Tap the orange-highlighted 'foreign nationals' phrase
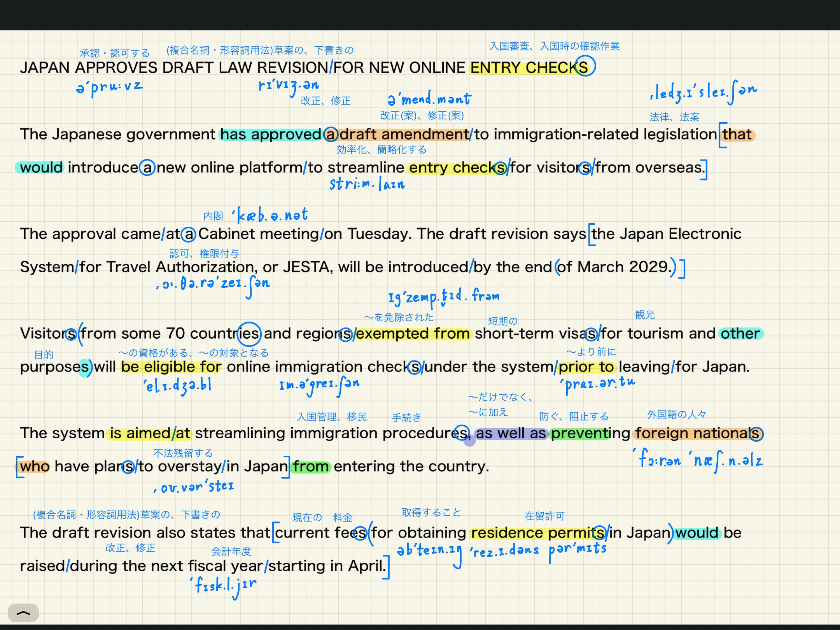840x630 pixels. tap(697, 433)
